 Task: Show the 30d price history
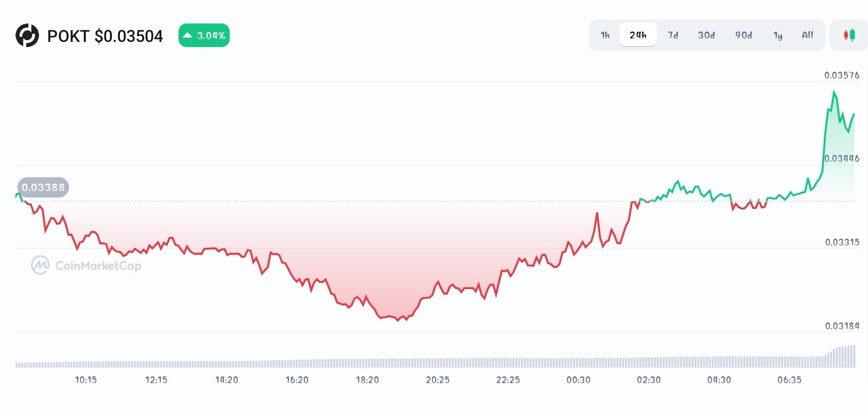coord(706,35)
